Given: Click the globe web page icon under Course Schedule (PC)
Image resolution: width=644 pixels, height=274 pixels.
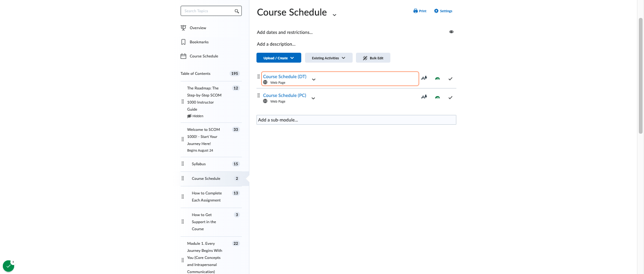Looking at the screenshot, I should pos(265,101).
